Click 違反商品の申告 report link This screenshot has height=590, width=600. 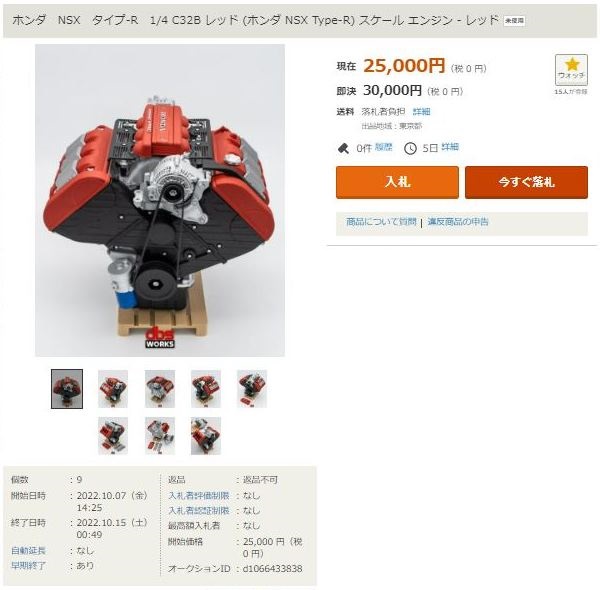coord(458,222)
